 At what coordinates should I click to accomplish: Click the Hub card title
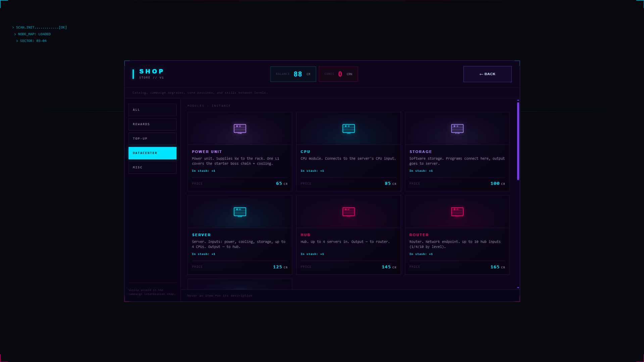click(305, 235)
